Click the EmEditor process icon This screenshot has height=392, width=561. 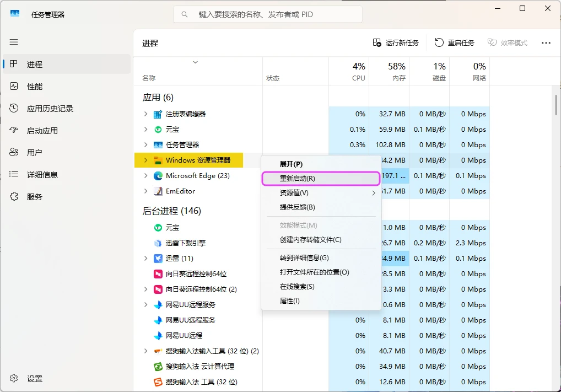158,191
